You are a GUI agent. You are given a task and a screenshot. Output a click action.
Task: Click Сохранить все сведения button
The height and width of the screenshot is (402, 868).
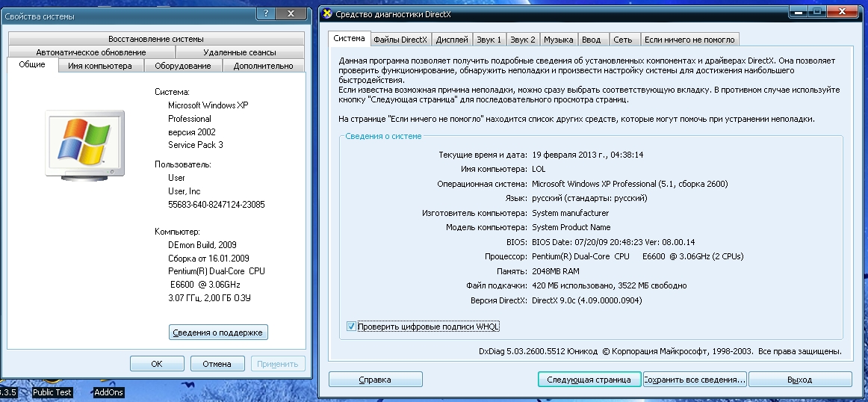click(695, 380)
